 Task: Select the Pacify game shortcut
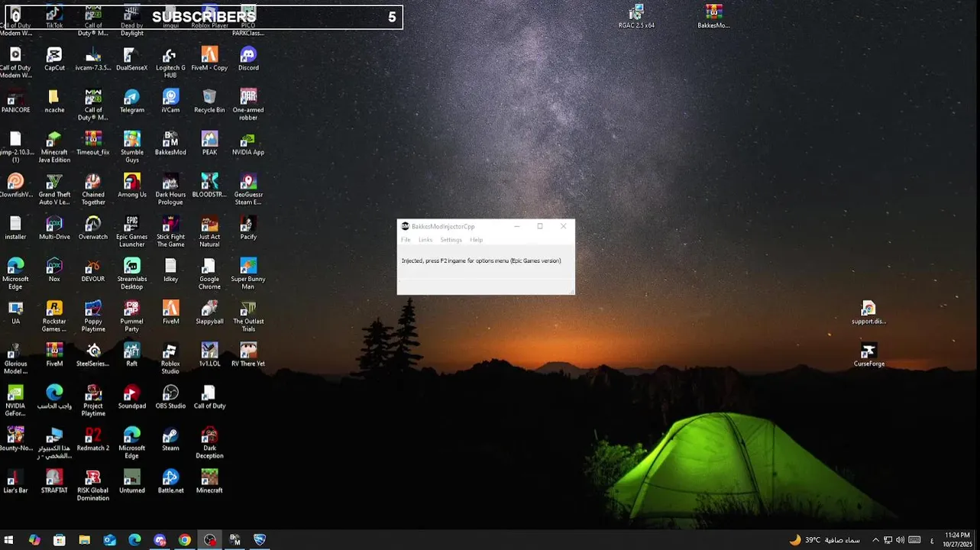coord(248,228)
